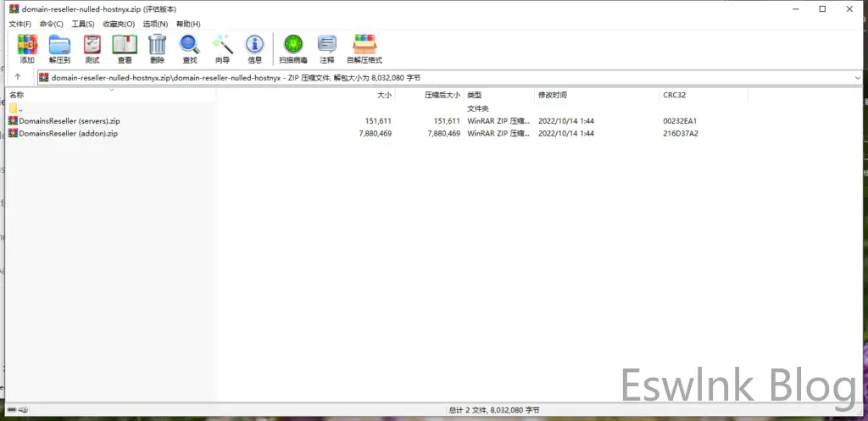The image size is (868, 421).
Task: Open the 文件(F) menu
Action: (x=19, y=25)
